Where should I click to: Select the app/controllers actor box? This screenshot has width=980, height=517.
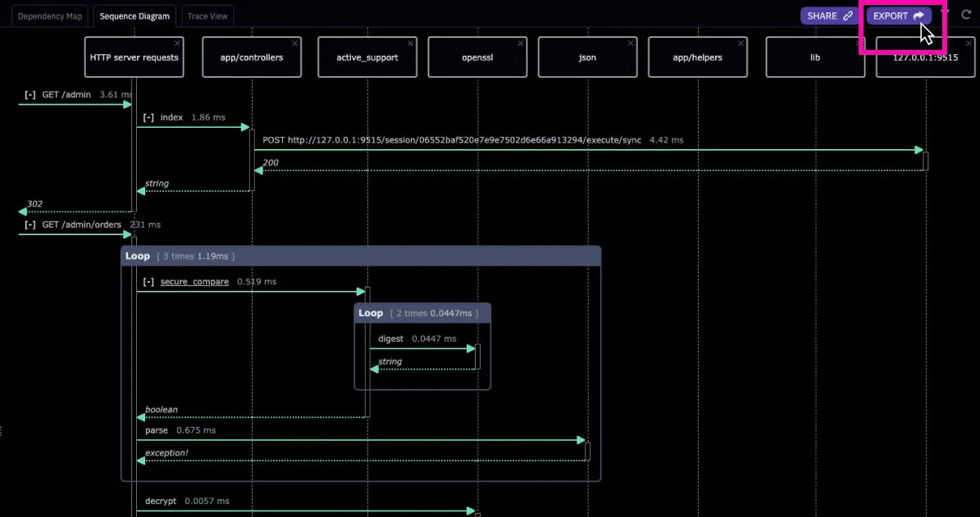tap(252, 57)
